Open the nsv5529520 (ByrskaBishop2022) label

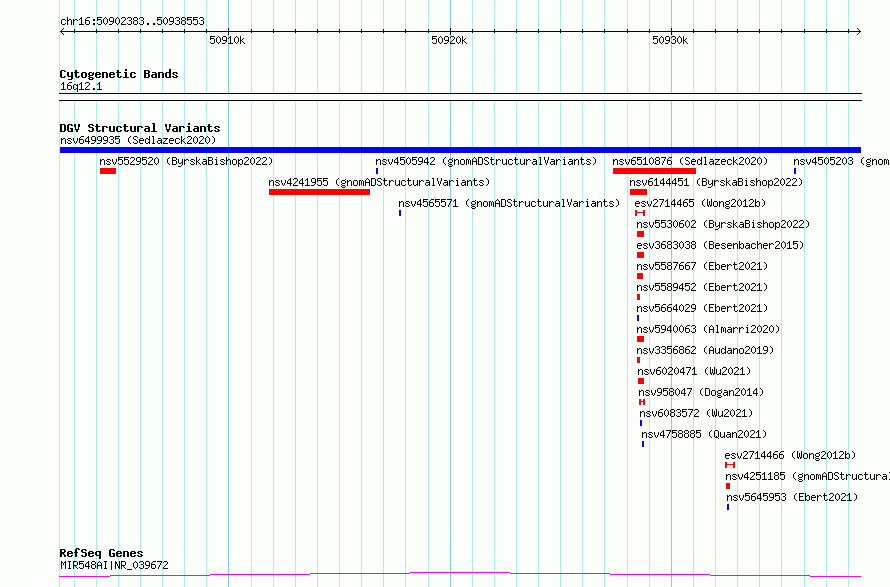pos(186,161)
